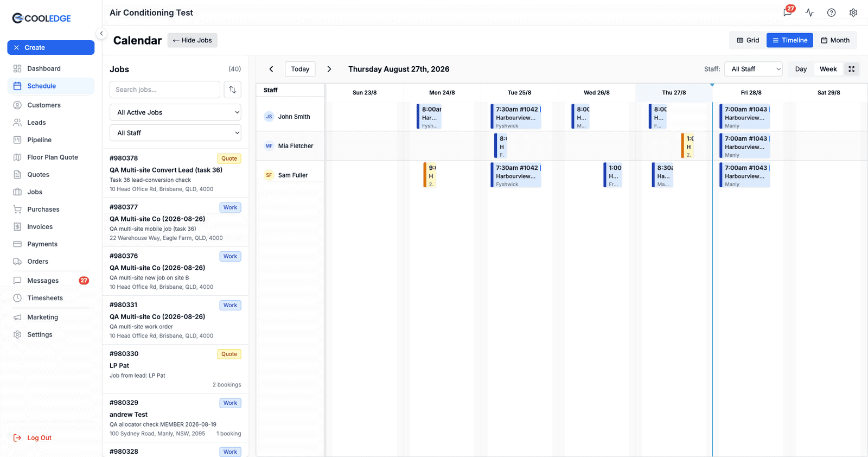Enter fullscreen calendar view
This screenshot has height=457, width=868.
[851, 69]
